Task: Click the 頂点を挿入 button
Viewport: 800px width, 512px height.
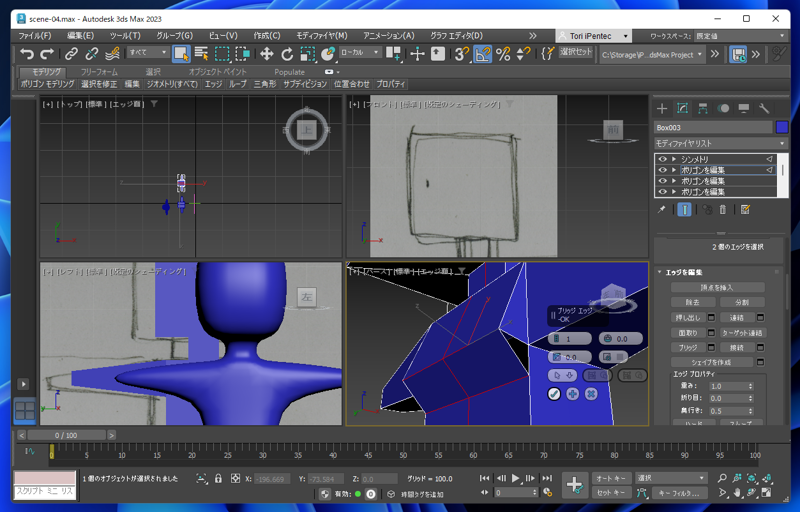Action: [x=717, y=288]
